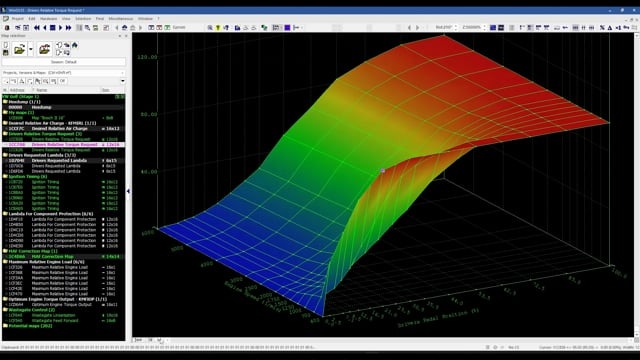Click the blue square stop icon beside arrows
This screenshot has height=360, width=640.
tap(53, 28)
